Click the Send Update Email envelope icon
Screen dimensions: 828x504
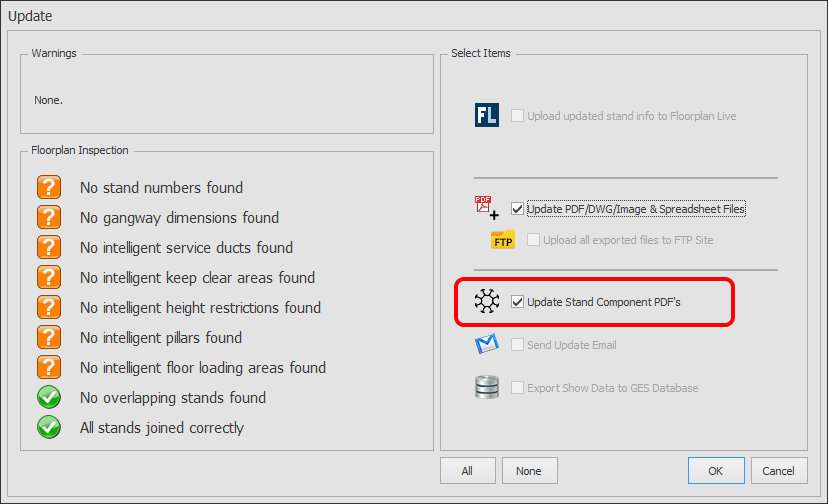486,344
